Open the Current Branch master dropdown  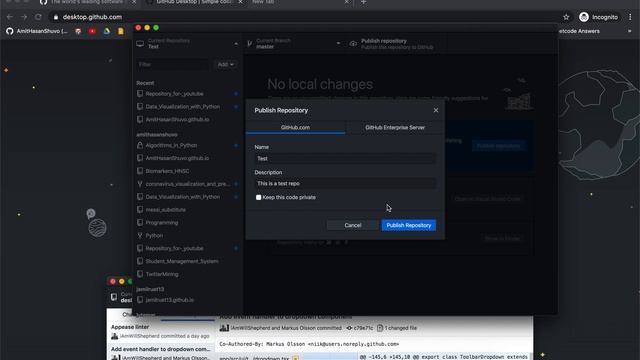294,44
